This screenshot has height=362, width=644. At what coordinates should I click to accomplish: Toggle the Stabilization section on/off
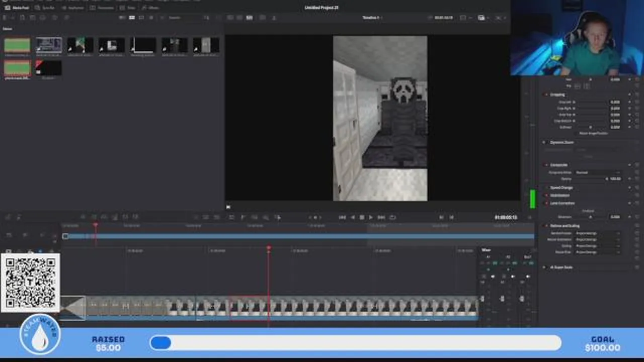pyautogui.click(x=546, y=195)
